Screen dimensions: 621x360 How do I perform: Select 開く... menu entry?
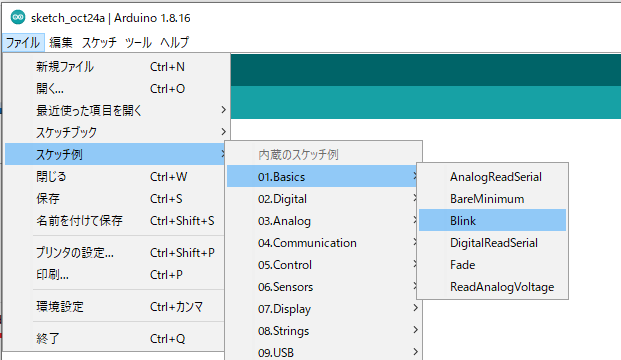tap(116, 89)
